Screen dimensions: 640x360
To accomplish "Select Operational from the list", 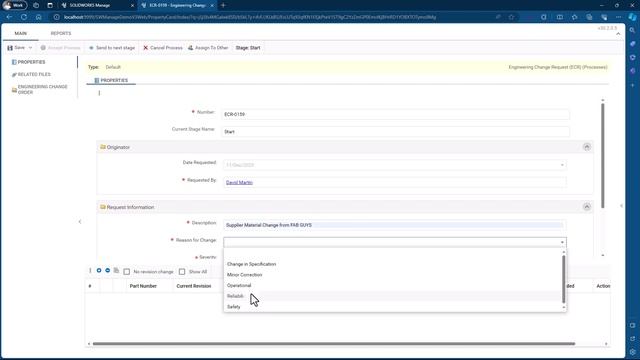I will 239,285.
